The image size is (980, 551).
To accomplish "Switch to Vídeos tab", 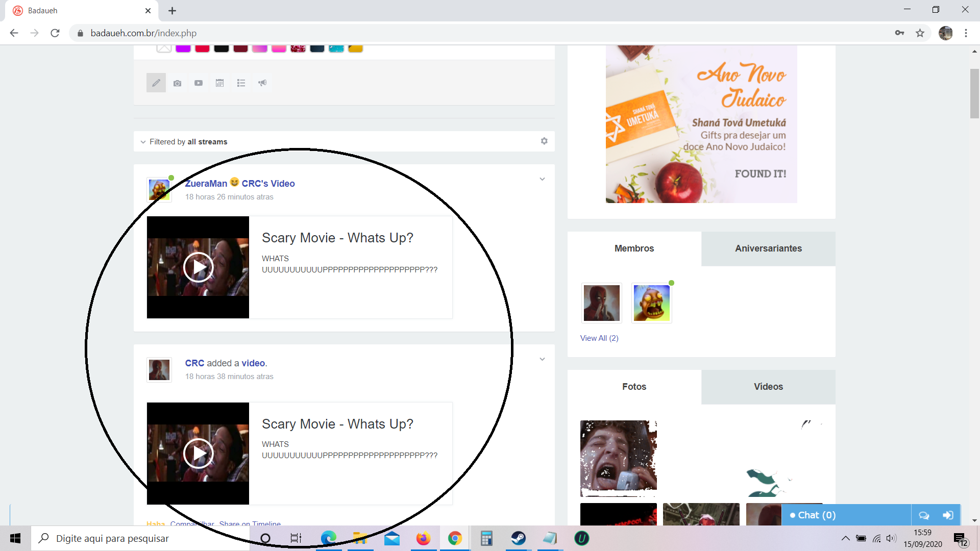I will 768,387.
